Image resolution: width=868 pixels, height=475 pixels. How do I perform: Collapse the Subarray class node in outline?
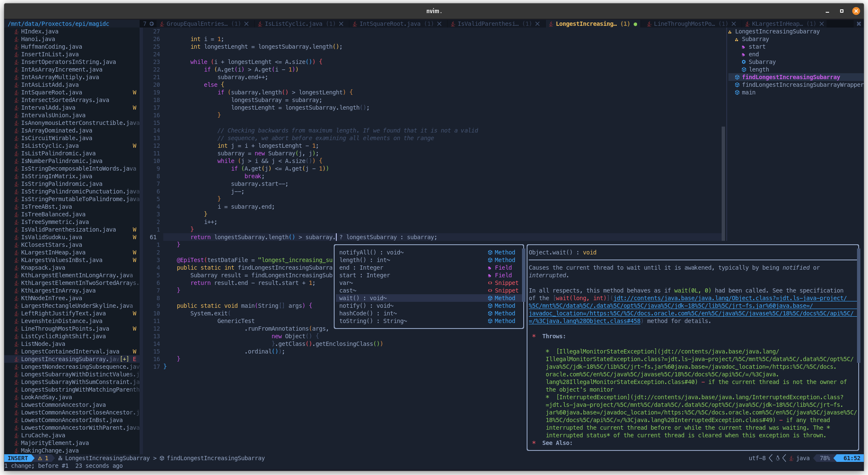[x=736, y=39]
